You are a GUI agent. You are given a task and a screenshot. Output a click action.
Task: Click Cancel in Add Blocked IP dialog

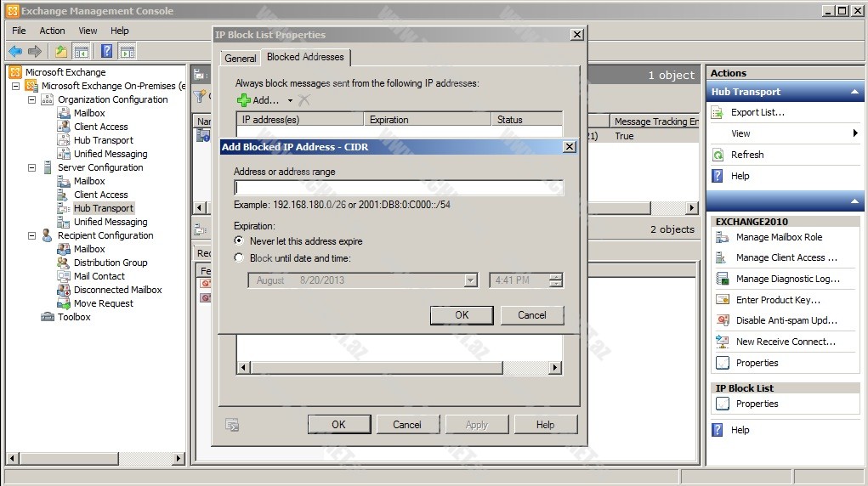(x=532, y=315)
